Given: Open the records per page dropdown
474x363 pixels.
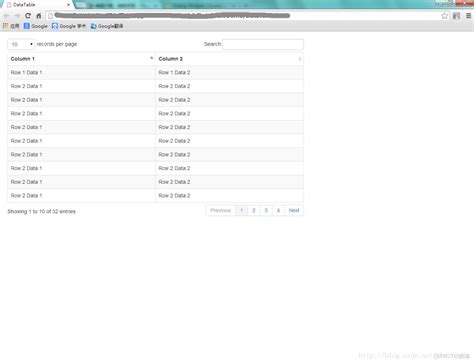Looking at the screenshot, I should pos(21,44).
